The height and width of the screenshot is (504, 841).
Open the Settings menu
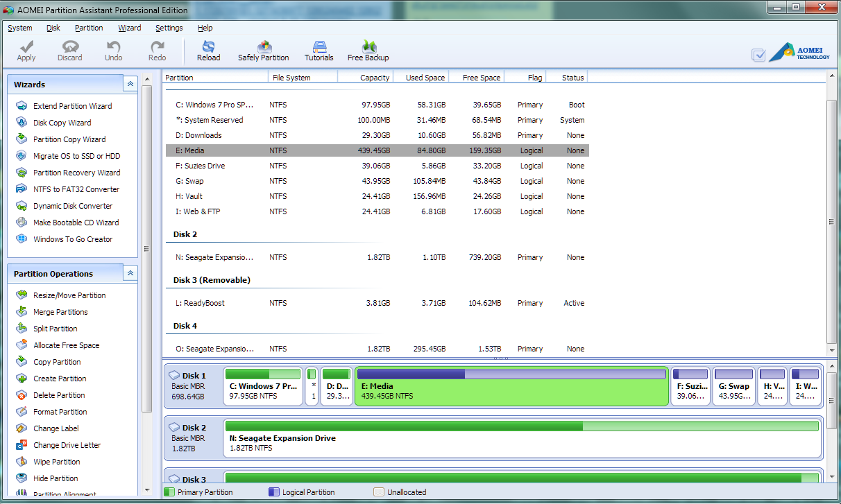(169, 28)
